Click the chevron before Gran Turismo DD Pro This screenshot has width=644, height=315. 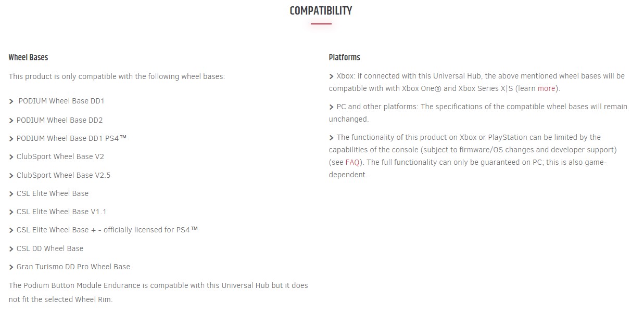point(11,267)
